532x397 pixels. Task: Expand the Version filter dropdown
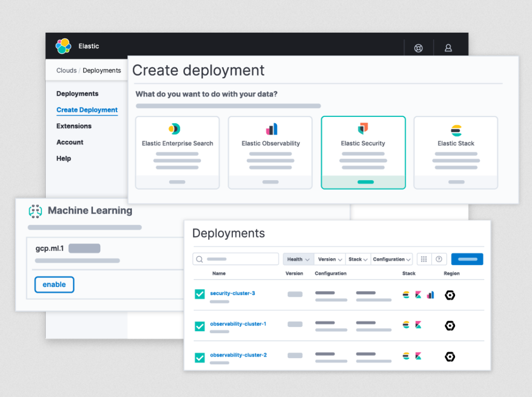[330, 259]
